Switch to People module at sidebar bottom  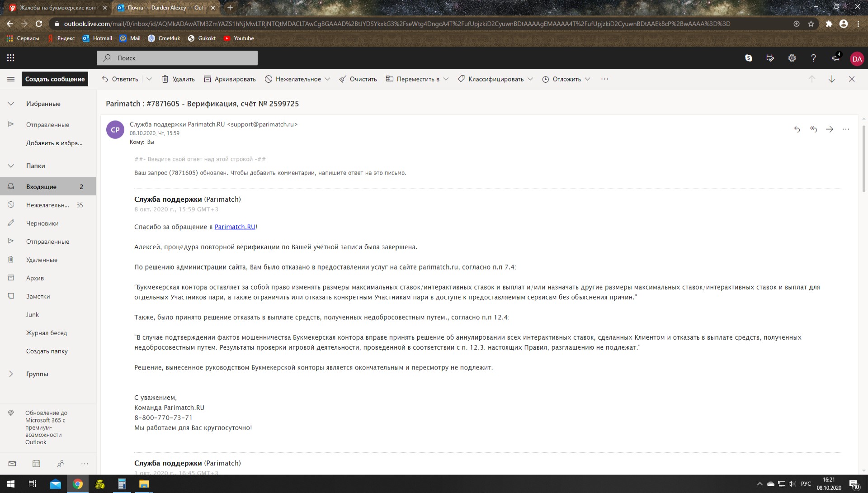coord(61,464)
